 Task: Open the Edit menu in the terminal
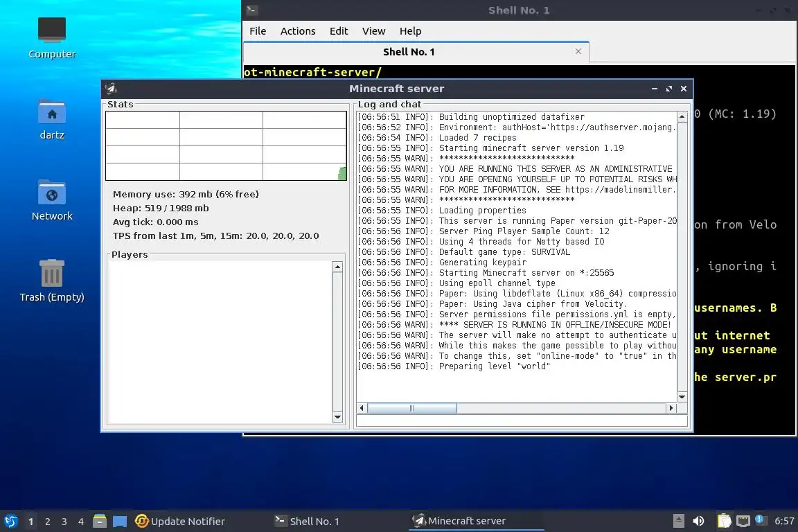pyautogui.click(x=339, y=31)
